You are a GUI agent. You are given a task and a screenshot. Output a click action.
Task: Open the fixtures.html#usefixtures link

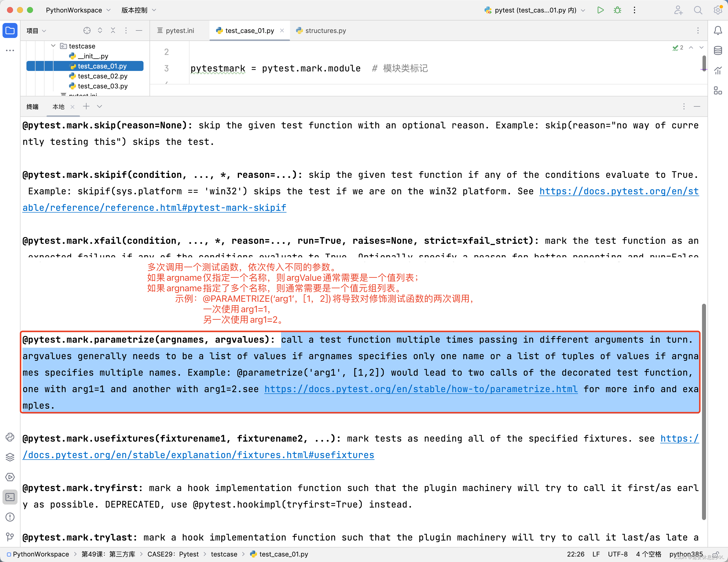[x=198, y=455]
